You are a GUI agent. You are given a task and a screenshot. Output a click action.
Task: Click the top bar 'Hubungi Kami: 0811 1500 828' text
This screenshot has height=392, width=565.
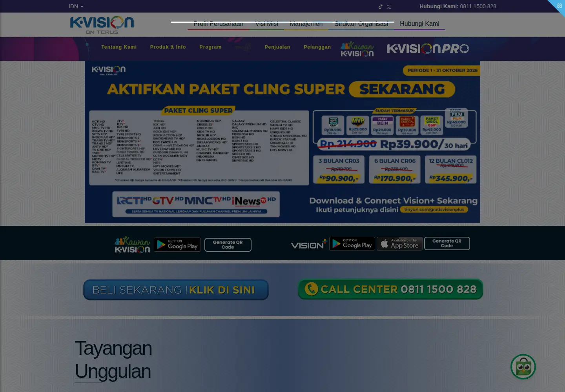tap(458, 6)
